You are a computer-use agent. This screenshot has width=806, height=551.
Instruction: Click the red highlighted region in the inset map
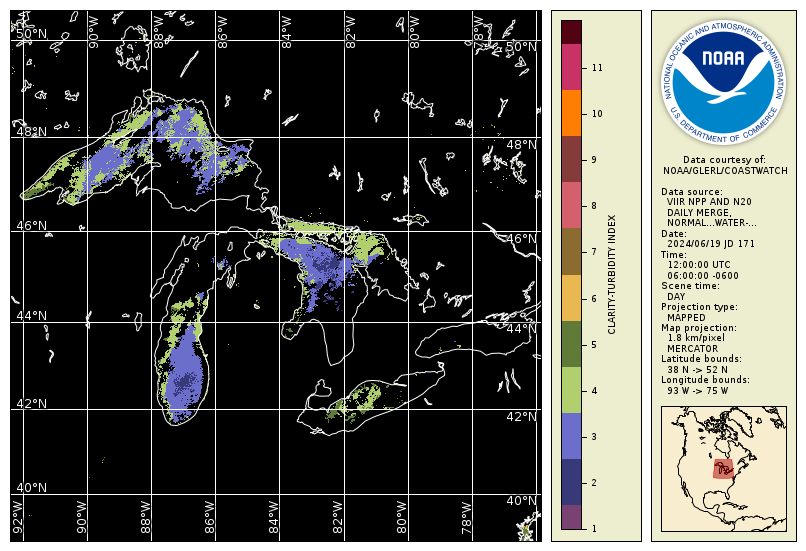pos(724,469)
